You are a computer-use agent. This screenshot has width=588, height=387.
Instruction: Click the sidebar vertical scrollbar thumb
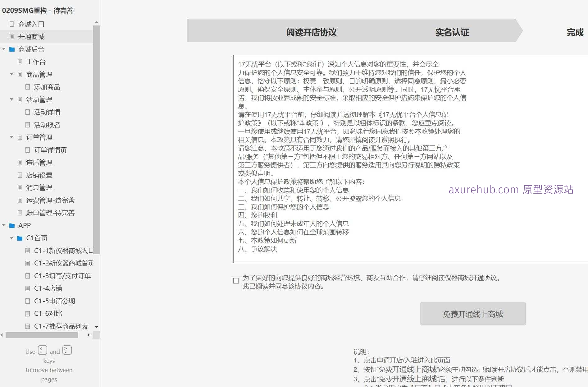click(96, 140)
